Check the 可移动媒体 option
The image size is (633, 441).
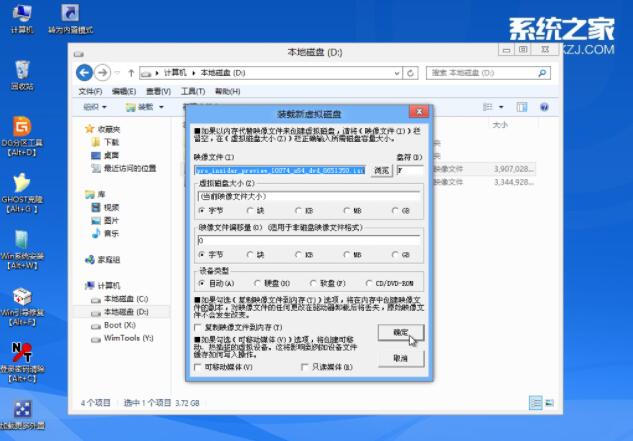[x=197, y=367]
